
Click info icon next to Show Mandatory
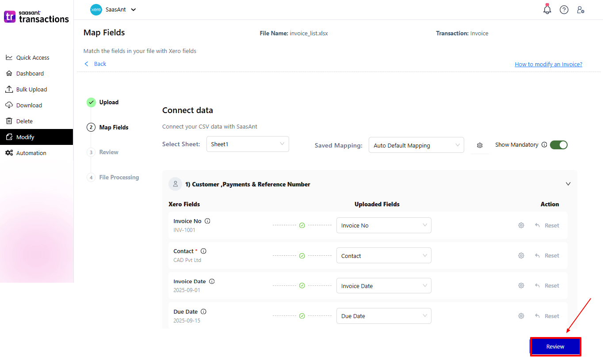[544, 145]
